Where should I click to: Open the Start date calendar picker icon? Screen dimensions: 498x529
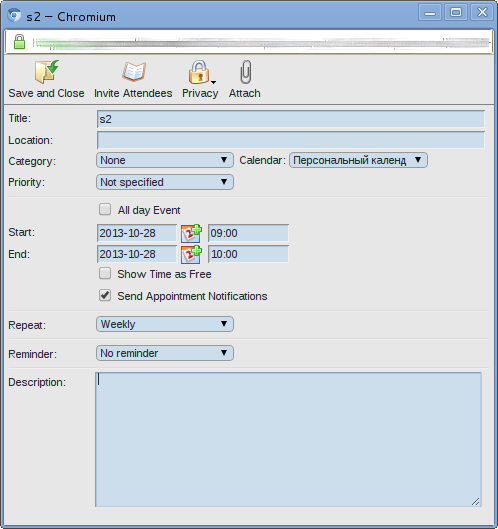[191, 233]
